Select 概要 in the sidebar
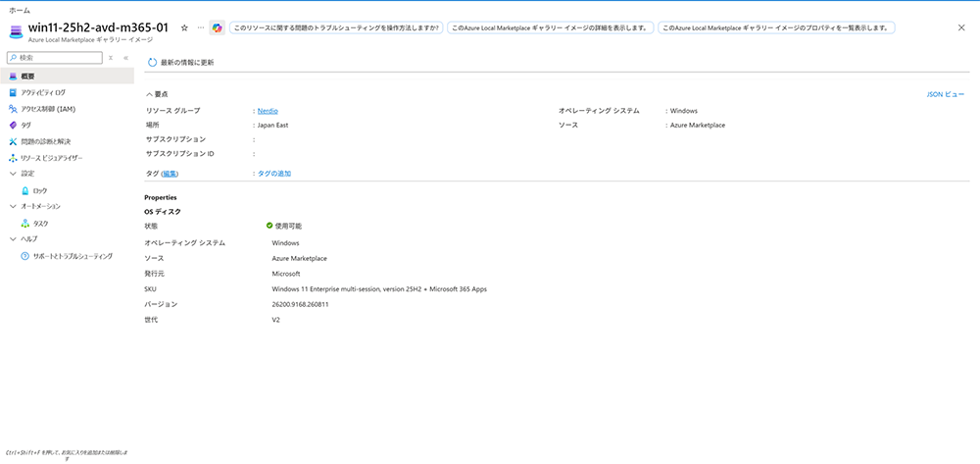The image size is (980, 464). click(x=67, y=77)
